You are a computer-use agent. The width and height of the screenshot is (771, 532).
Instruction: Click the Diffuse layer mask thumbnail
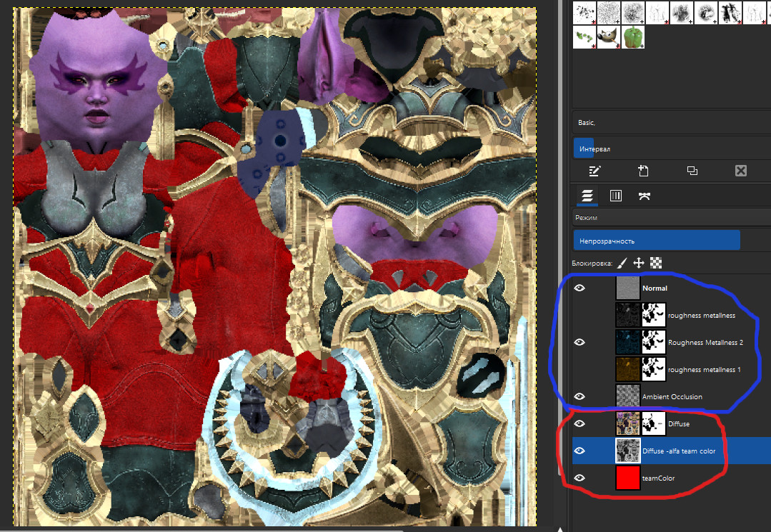tap(654, 423)
